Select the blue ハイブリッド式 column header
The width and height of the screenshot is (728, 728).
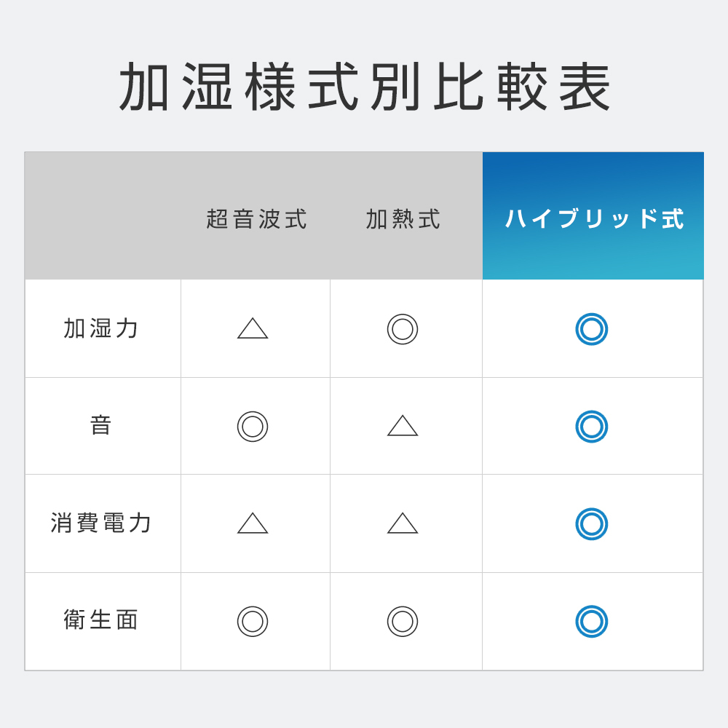pyautogui.click(x=594, y=219)
